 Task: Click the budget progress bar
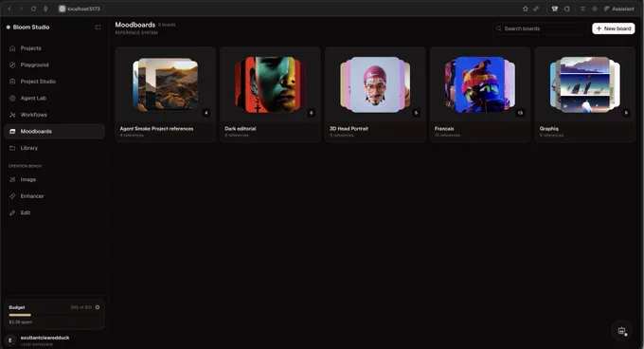54,315
